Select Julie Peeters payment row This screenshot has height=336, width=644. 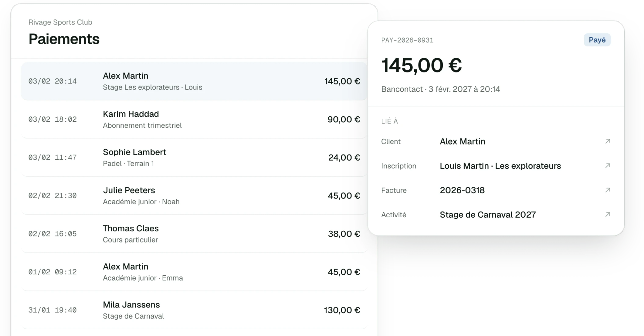coord(194,196)
